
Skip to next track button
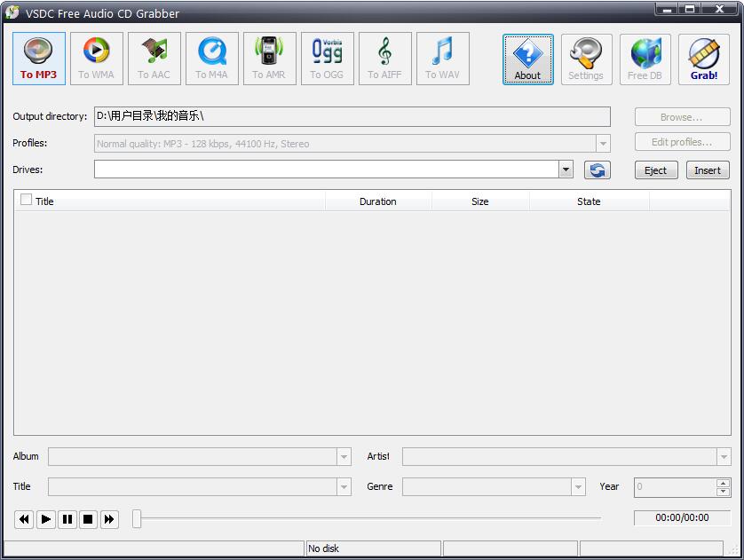[x=109, y=519]
